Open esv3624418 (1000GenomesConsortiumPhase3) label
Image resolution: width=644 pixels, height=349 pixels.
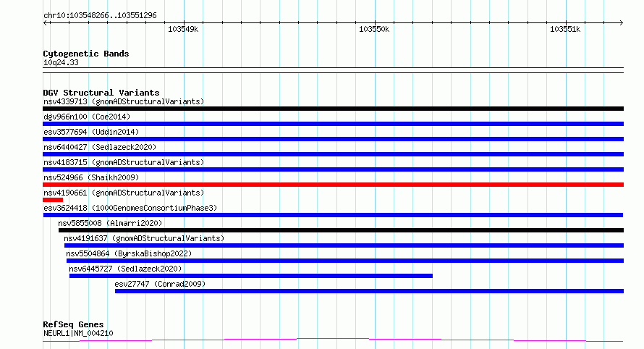pos(130,208)
